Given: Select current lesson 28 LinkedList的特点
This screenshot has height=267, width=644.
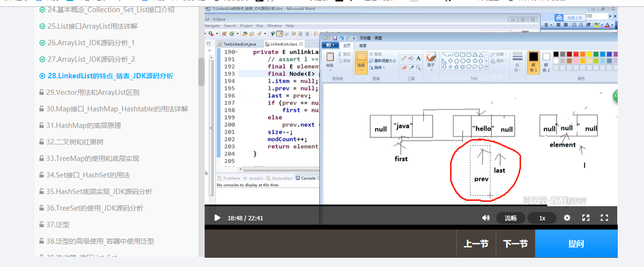Looking at the screenshot, I should (x=106, y=76).
